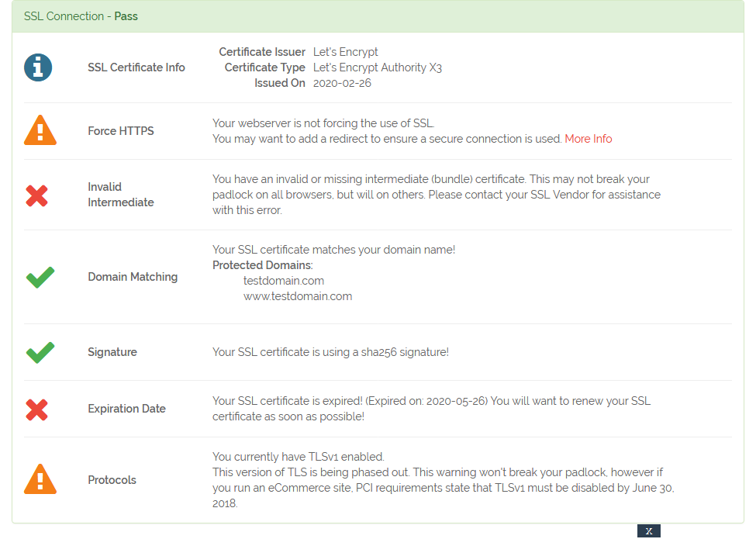Screen dimensions: 756x539
Task: Click the green checkmark beside Signature
Action: (x=40, y=352)
